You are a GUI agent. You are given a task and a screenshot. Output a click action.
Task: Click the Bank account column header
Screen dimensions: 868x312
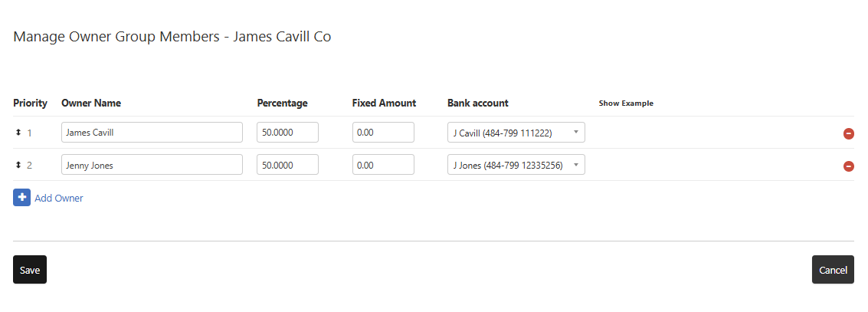click(x=477, y=103)
